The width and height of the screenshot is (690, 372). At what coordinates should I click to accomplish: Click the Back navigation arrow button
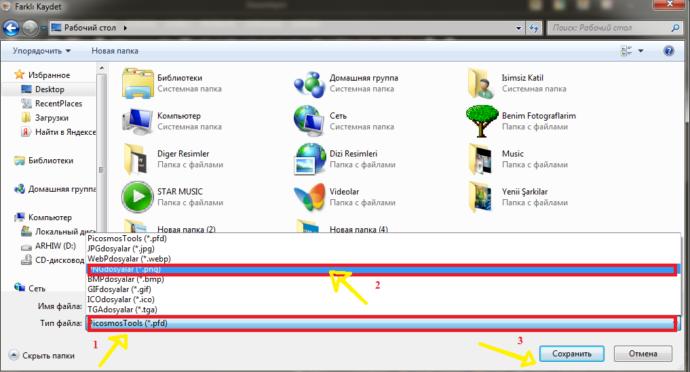[11, 28]
